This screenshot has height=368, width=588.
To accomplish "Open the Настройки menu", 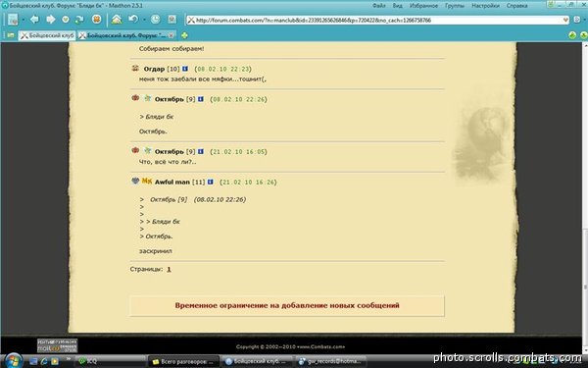I will click(x=485, y=6).
